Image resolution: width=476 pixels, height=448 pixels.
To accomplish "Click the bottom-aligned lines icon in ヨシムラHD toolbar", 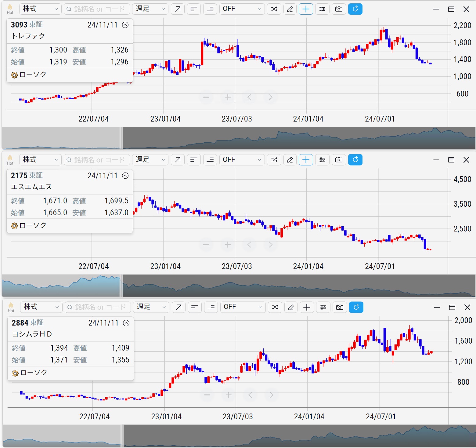I will click(x=211, y=307).
